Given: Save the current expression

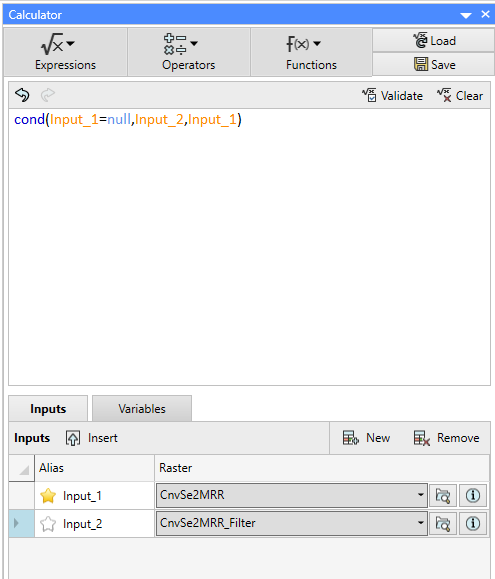Looking at the screenshot, I should pyautogui.click(x=433, y=64).
